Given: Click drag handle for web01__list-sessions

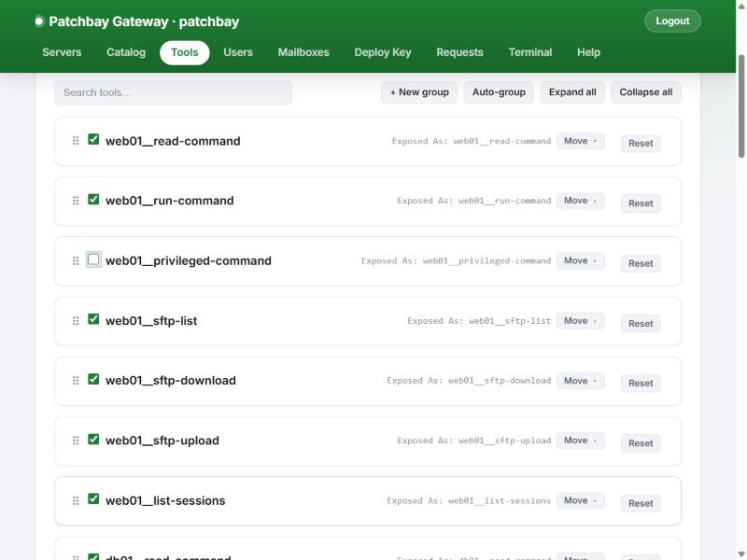Looking at the screenshot, I should [x=76, y=500].
